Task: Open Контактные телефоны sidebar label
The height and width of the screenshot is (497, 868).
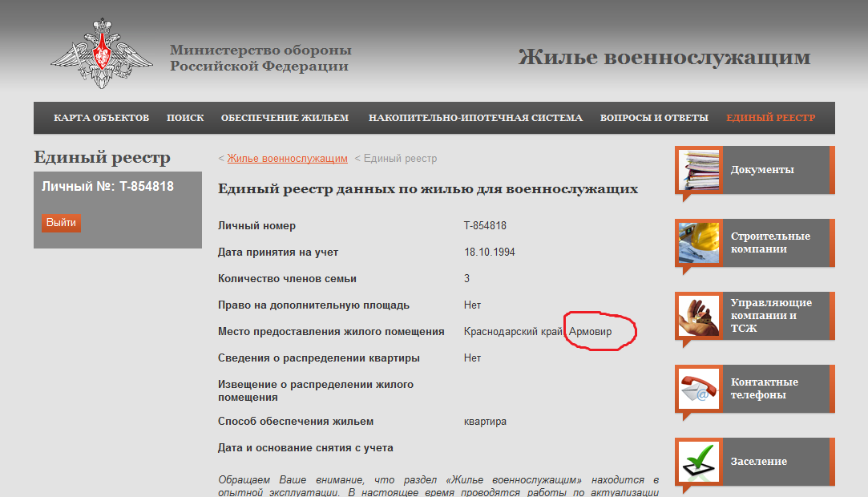Action: (x=764, y=389)
